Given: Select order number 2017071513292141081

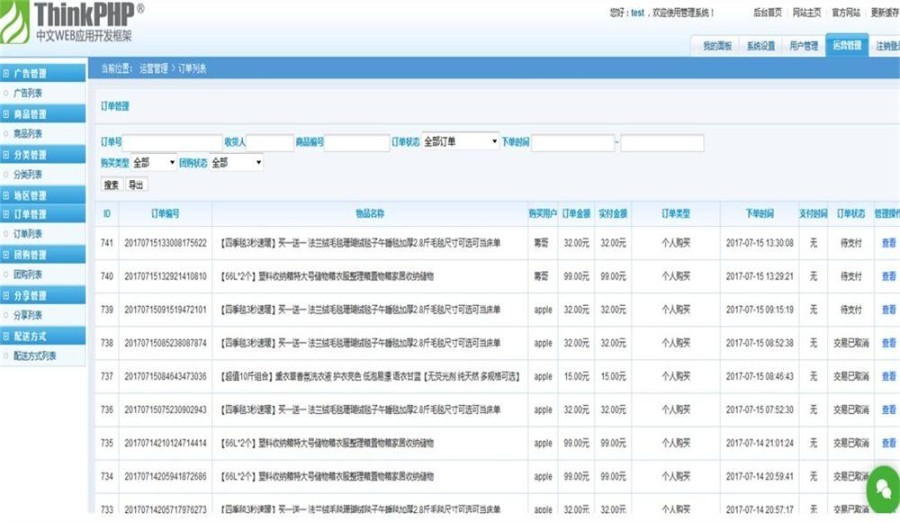Looking at the screenshot, I should 165,276.
